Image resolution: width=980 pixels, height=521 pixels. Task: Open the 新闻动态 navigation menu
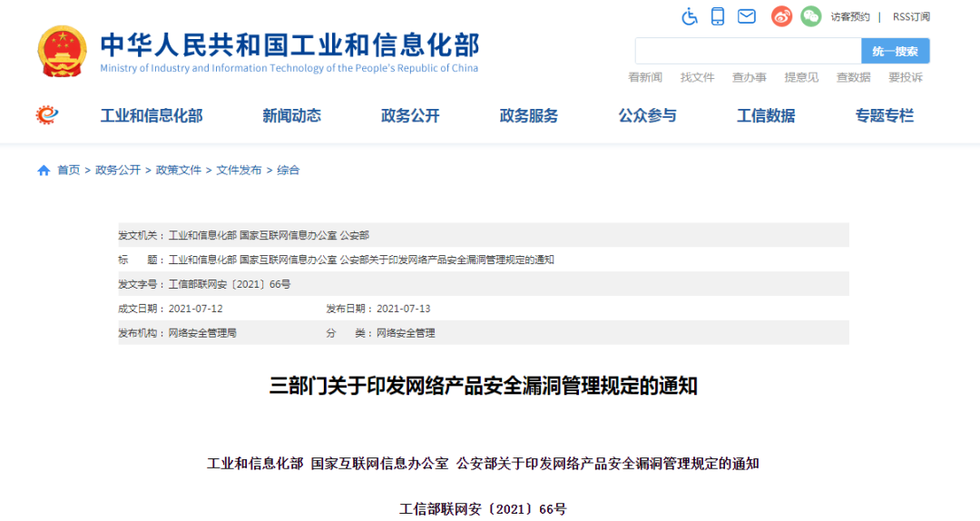coord(291,116)
